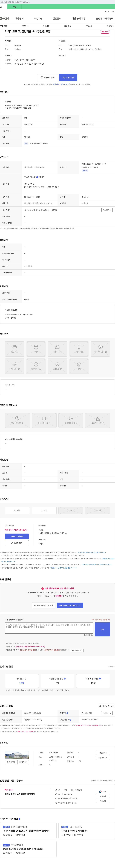Click the 차량유지비 welfare icon
Viewport: 115px width, 868px height.
point(57,349)
